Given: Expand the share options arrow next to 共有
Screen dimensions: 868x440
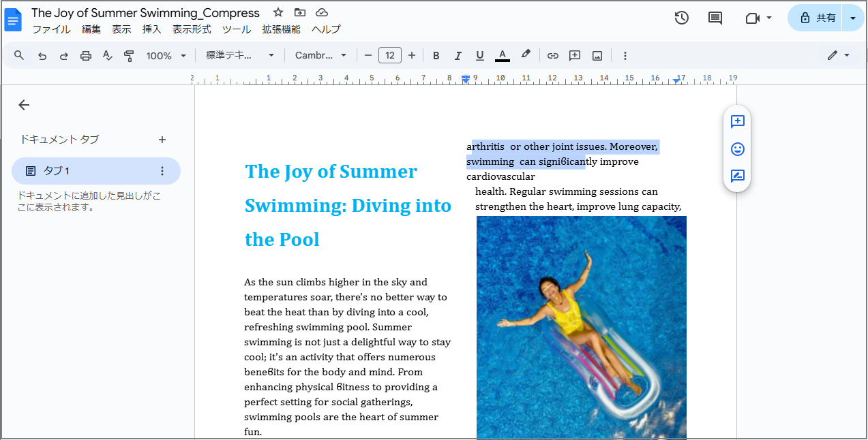Looking at the screenshot, I should click(x=853, y=18).
